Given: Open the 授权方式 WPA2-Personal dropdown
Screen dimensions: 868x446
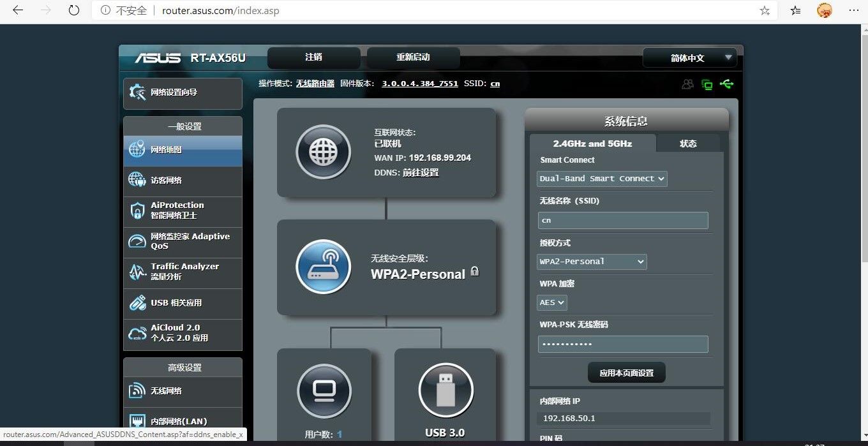Looking at the screenshot, I should [x=592, y=262].
